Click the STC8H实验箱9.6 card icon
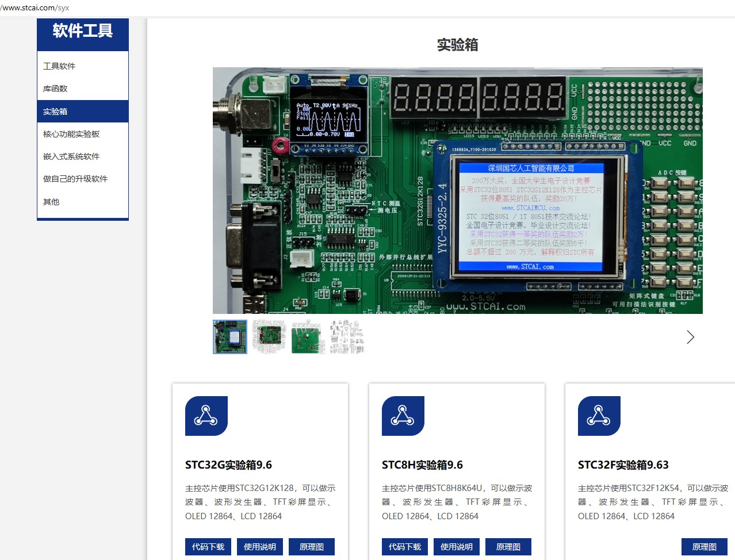 [x=403, y=416]
